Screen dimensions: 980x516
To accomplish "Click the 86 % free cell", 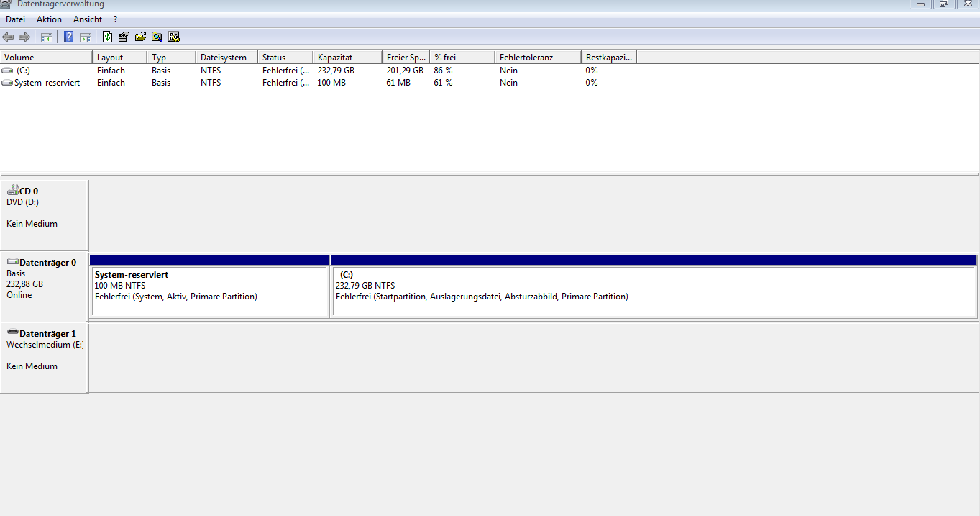I will [443, 71].
